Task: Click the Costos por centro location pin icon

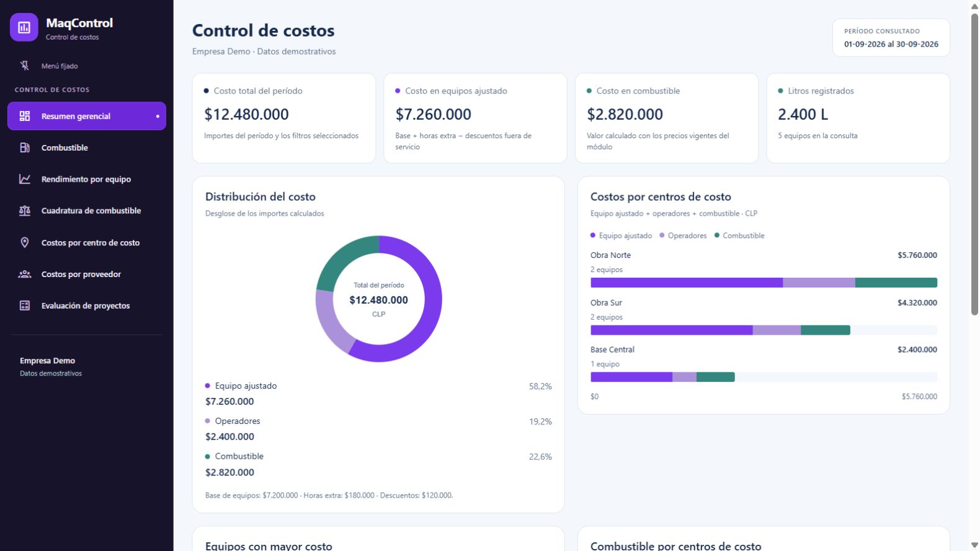Action: click(x=25, y=242)
